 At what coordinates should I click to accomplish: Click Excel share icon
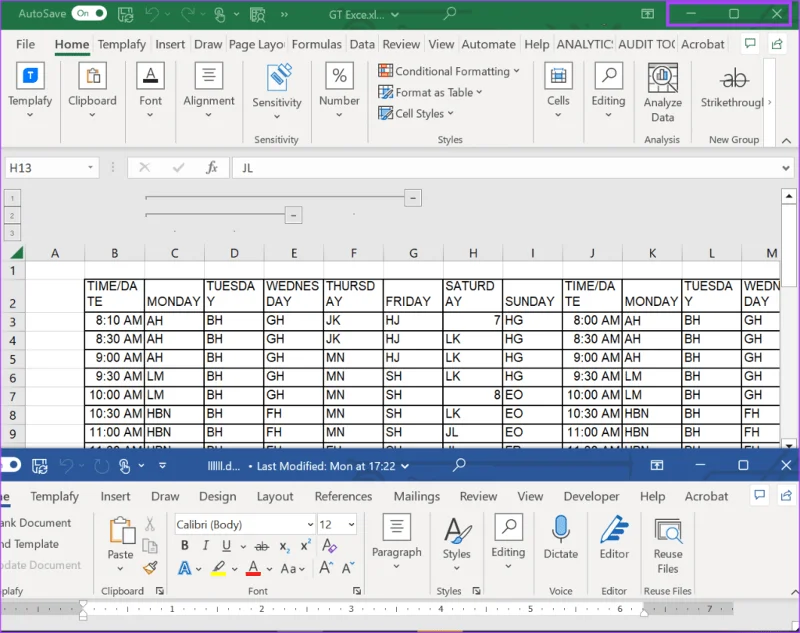click(x=777, y=44)
